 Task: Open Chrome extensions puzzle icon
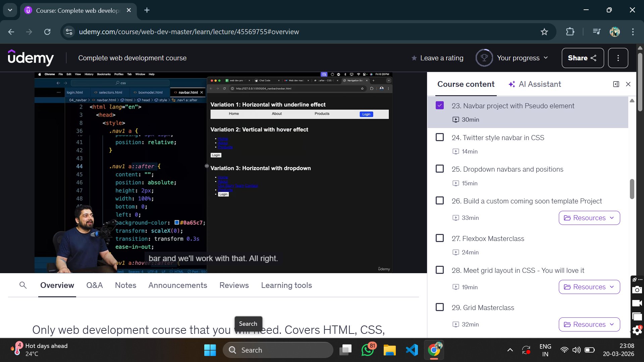pos(570,32)
